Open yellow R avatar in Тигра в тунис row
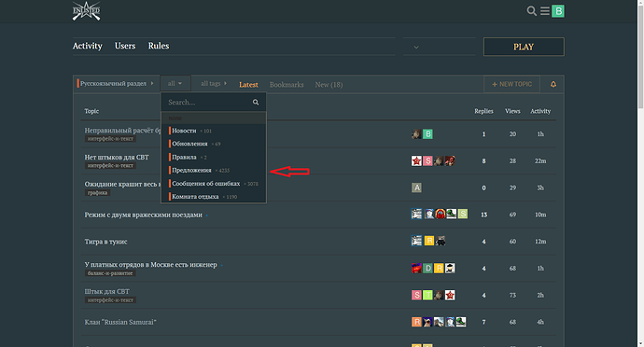The width and height of the screenshot is (644, 347). tap(428, 241)
